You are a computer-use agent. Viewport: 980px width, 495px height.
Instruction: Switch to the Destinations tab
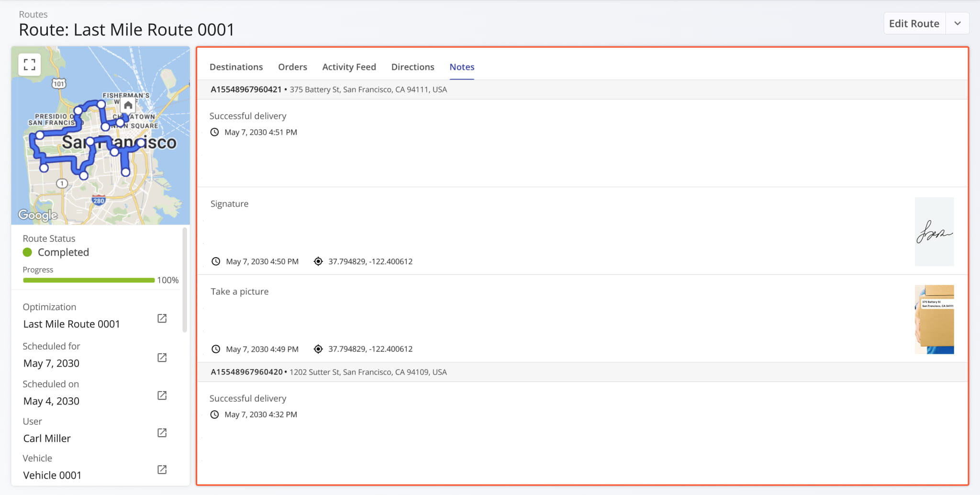(236, 67)
